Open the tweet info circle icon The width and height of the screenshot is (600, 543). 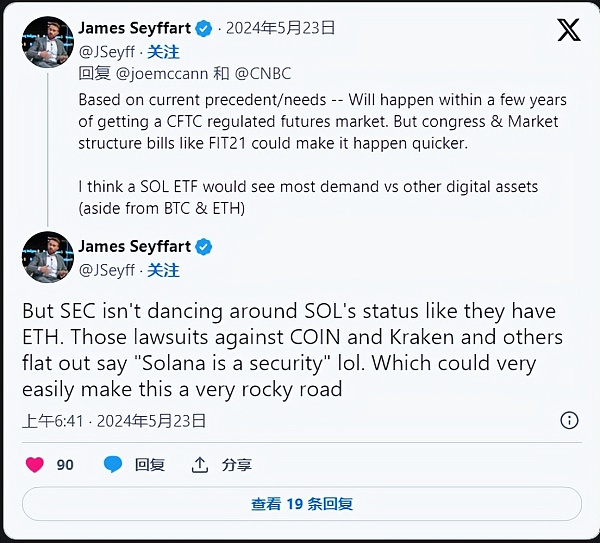pos(569,420)
